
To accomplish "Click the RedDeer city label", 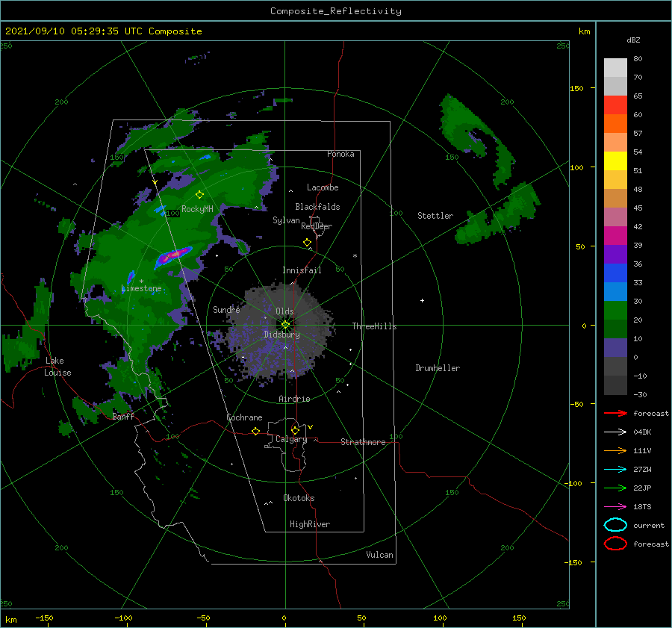I will [317, 226].
